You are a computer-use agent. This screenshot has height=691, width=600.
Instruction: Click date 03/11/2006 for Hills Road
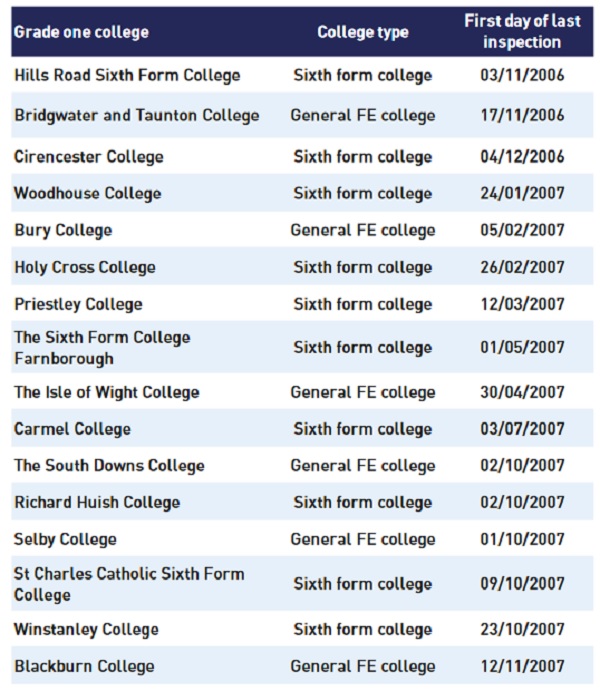[522, 75]
